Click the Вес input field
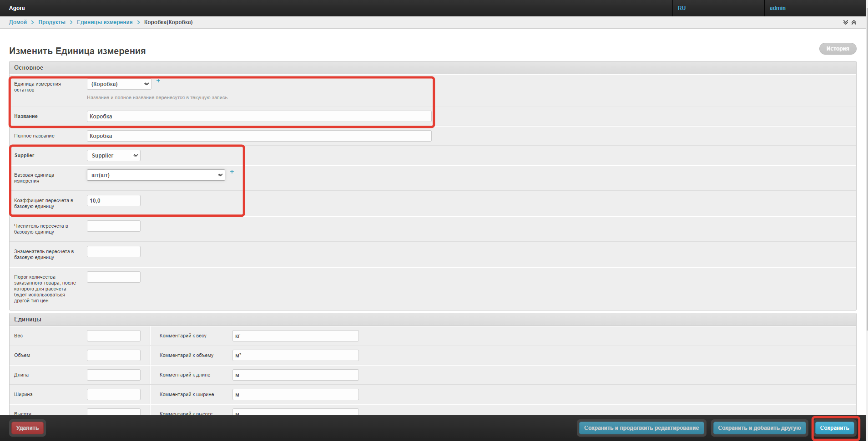Screen dimensions: 868x443 pos(114,336)
